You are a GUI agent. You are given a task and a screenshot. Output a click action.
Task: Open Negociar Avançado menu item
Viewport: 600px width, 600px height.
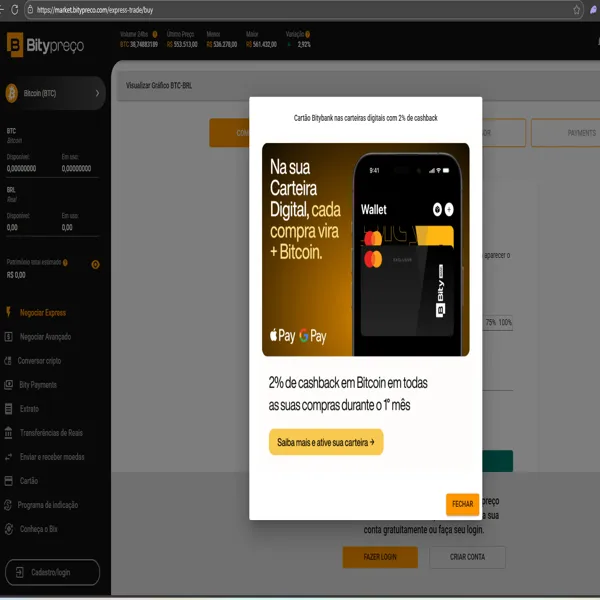coord(45,337)
